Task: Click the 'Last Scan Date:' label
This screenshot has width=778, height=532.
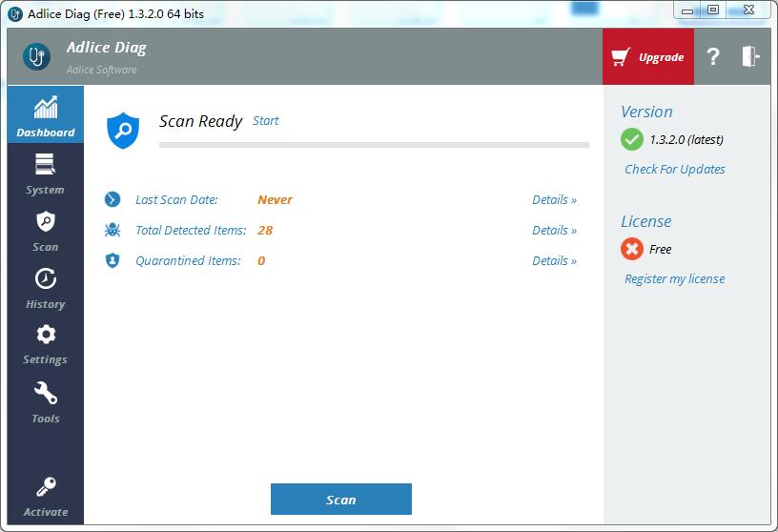Action: click(x=176, y=199)
